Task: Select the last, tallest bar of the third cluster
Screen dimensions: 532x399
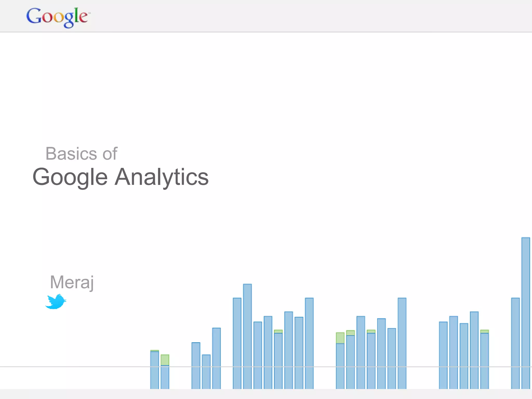Action: coord(402,343)
